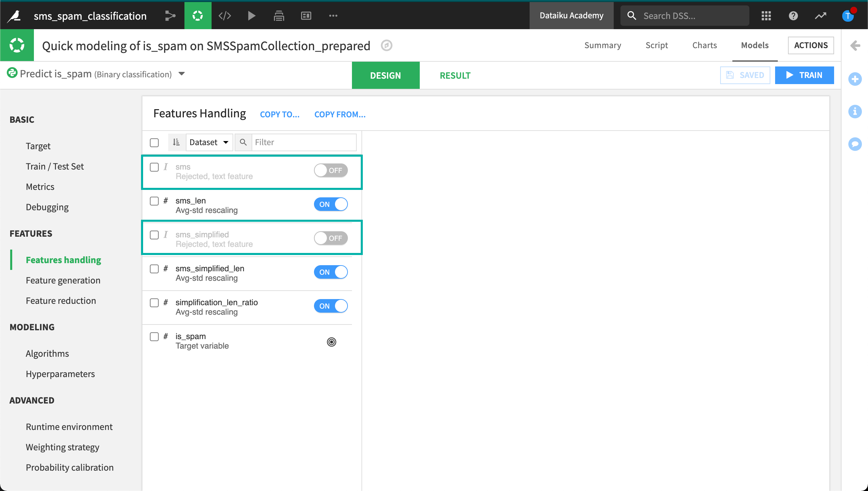Viewport: 868px width, 491px height.
Task: Click the COPY TO button
Action: pyautogui.click(x=280, y=114)
